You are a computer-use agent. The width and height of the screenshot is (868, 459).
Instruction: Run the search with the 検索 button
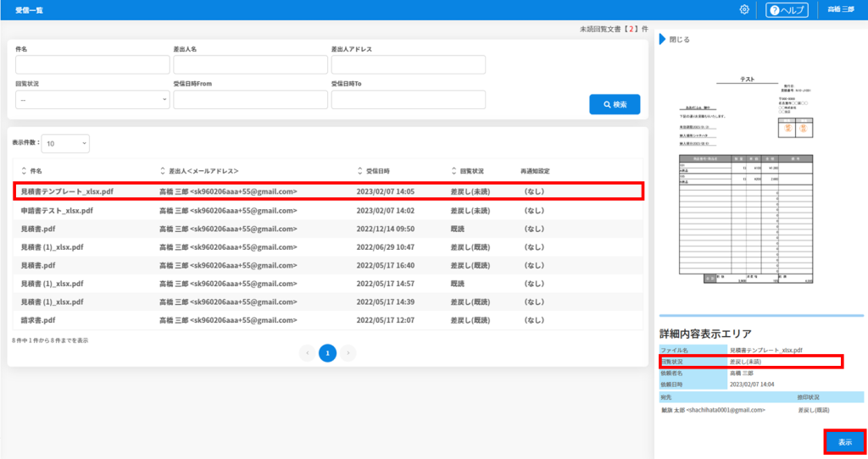(615, 104)
